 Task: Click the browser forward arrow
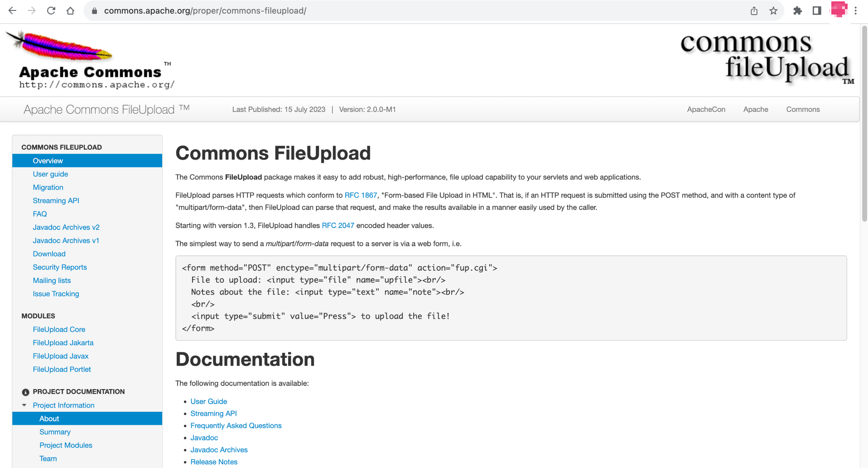tap(32, 10)
